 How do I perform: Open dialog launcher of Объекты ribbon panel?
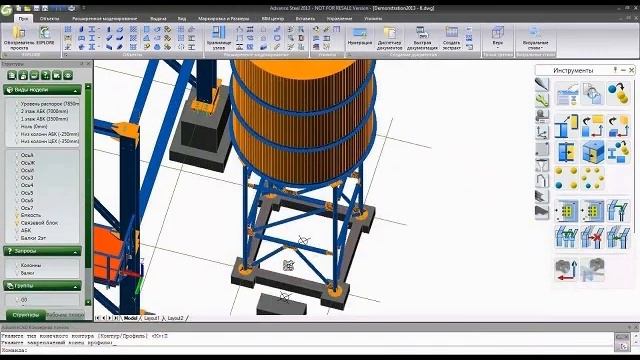click(66, 55)
